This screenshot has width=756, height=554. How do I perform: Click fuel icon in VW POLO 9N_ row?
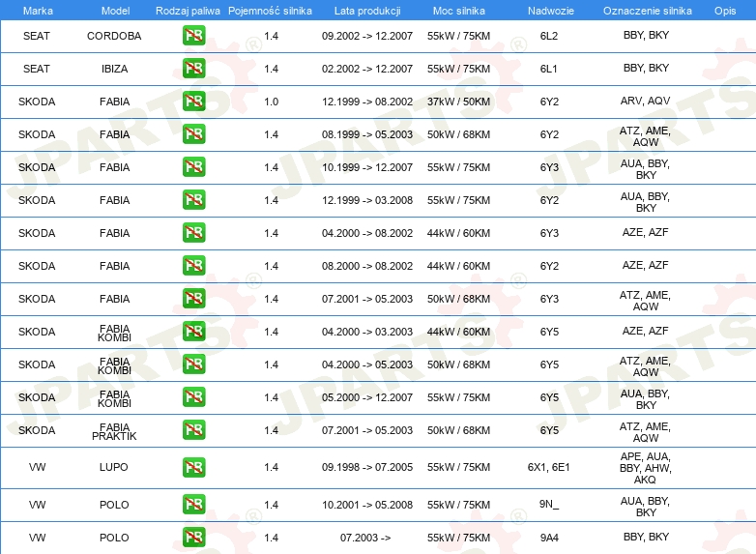tap(193, 505)
